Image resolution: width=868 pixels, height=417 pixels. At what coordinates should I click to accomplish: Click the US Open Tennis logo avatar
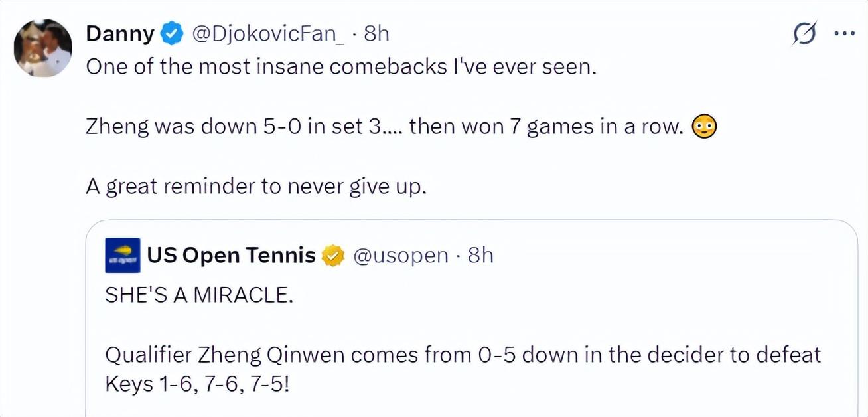123,256
